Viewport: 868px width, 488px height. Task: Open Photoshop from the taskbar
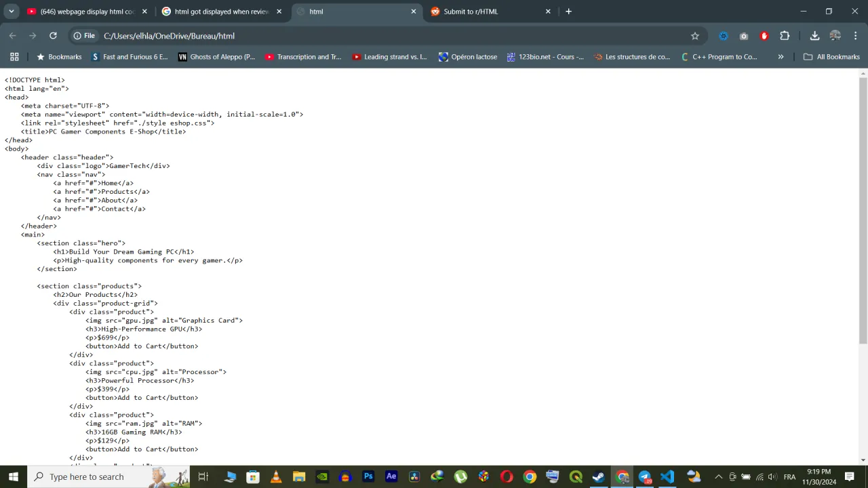click(368, 476)
